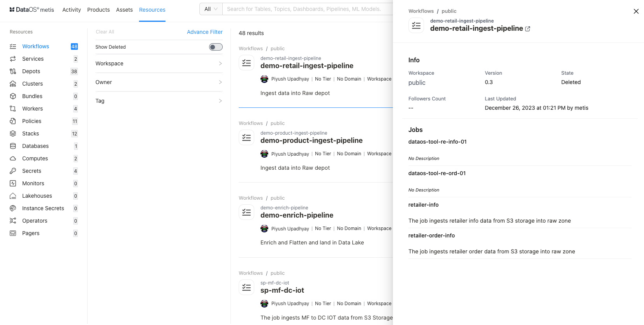Click the Operators sidebar icon

pos(13,221)
